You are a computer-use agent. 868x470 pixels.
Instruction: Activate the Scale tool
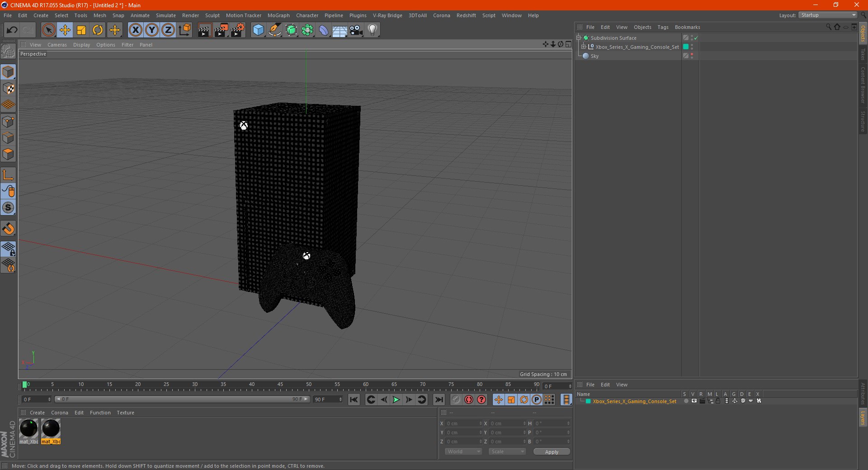(81, 30)
